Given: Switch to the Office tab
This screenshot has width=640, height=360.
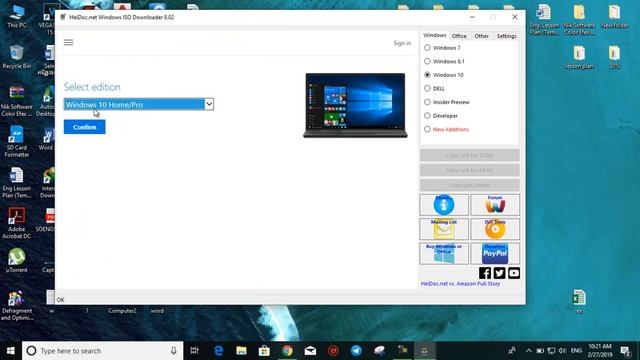Looking at the screenshot, I should (459, 36).
